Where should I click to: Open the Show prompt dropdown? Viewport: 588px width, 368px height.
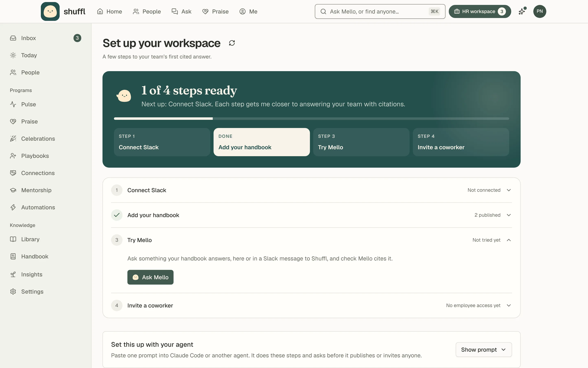(483, 350)
